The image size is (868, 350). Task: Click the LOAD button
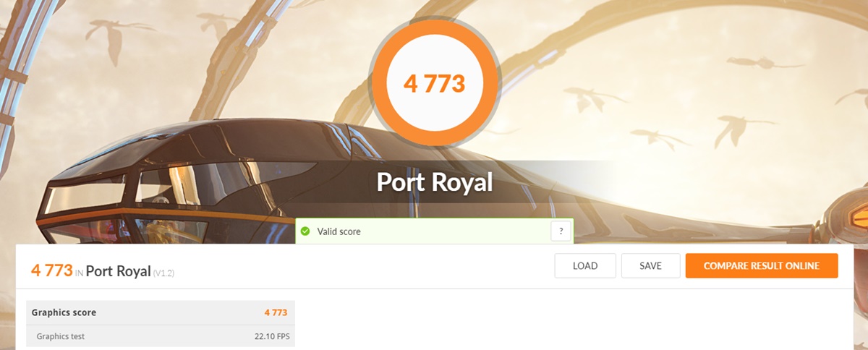[585, 266]
